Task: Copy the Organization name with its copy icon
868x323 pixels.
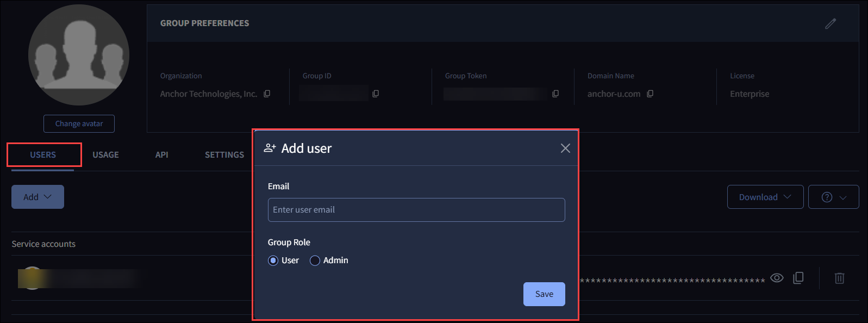Action: tap(267, 94)
